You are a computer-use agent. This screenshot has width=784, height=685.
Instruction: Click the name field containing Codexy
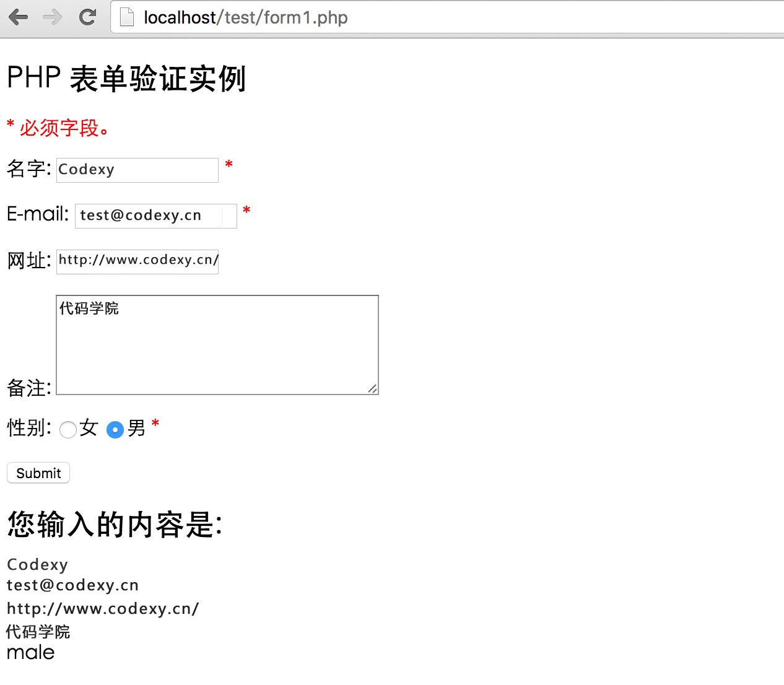point(137,170)
